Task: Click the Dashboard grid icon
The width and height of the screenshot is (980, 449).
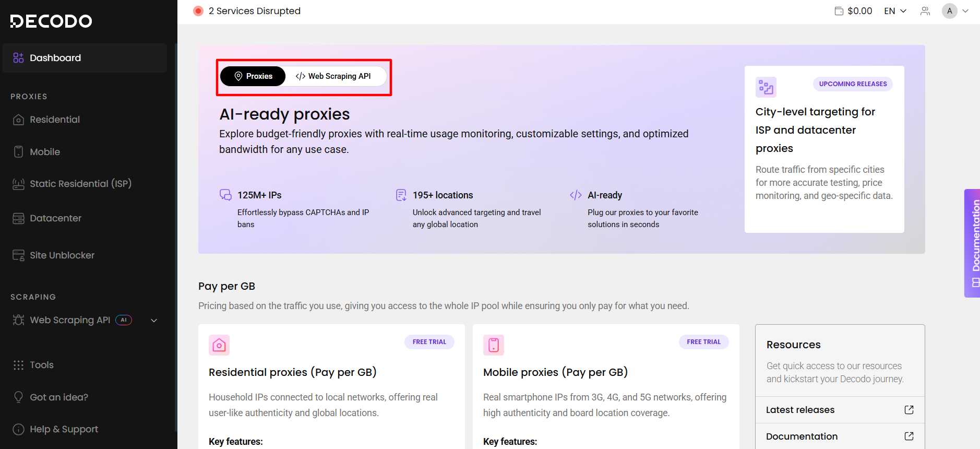Action: [x=18, y=58]
